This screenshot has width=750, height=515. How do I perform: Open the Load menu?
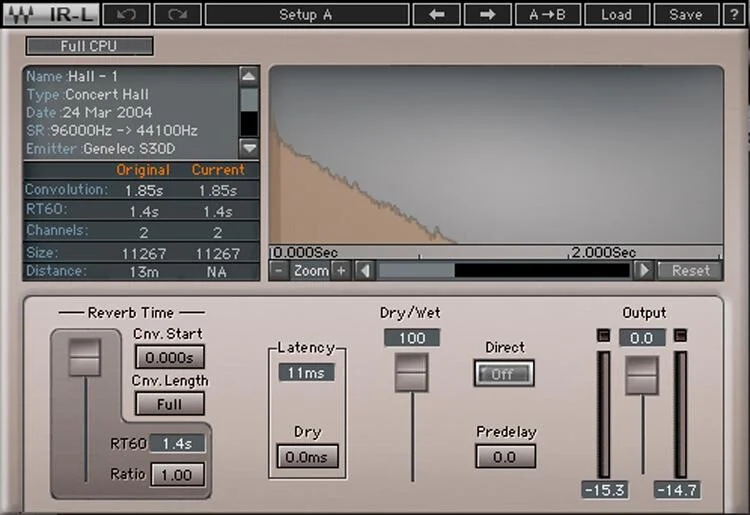pos(617,14)
